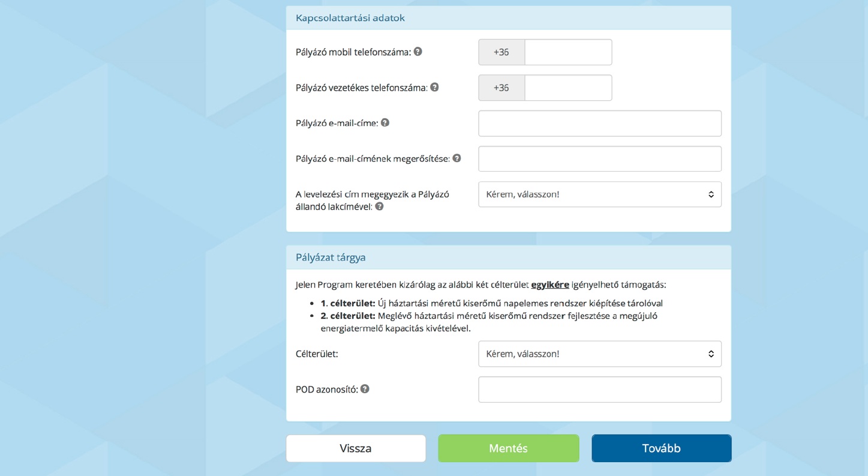Click the e-mail confirmation input field
This screenshot has height=476, width=868.
pyautogui.click(x=599, y=159)
